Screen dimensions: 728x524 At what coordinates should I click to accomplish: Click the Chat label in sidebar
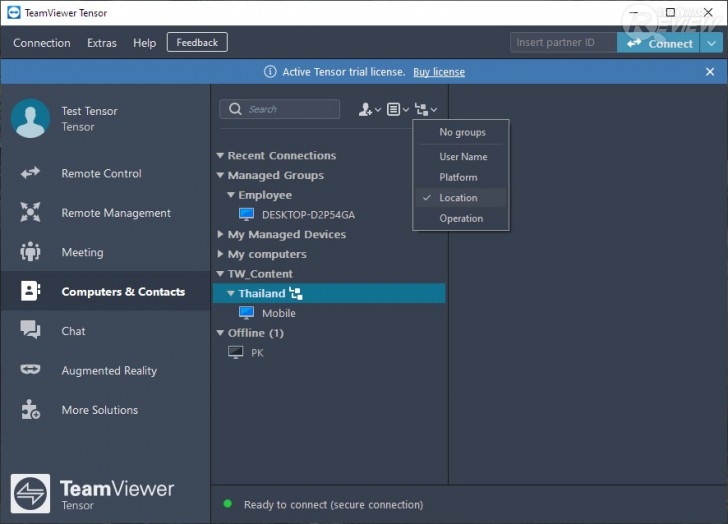coord(73,331)
